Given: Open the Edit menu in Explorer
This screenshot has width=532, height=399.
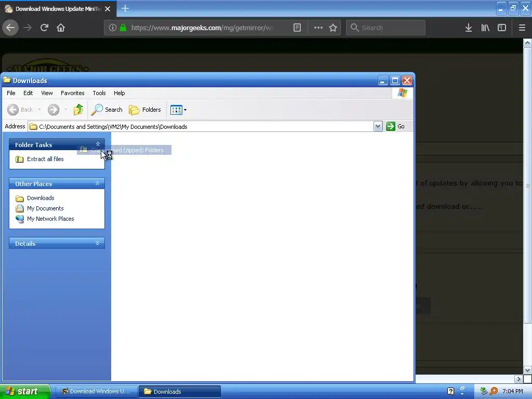Looking at the screenshot, I should click(28, 93).
